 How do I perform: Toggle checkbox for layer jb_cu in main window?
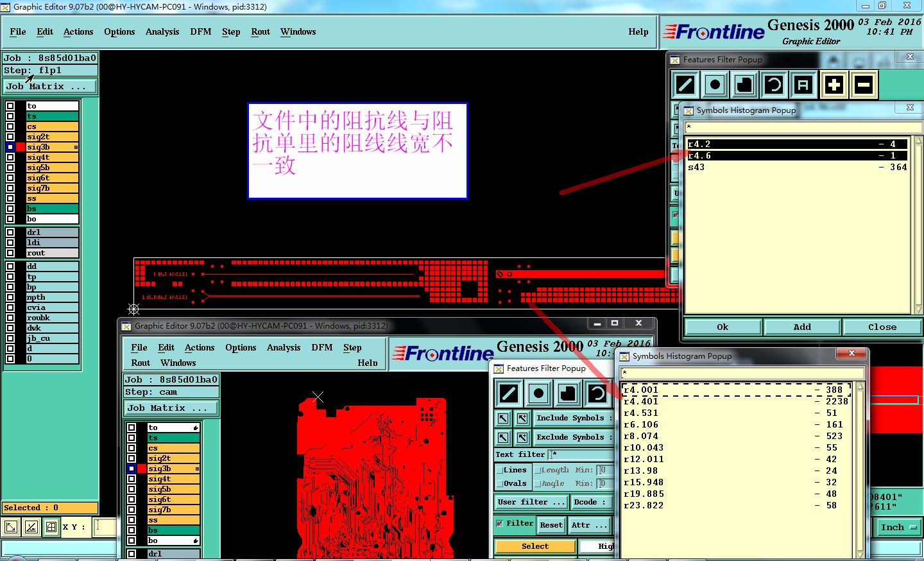point(10,338)
